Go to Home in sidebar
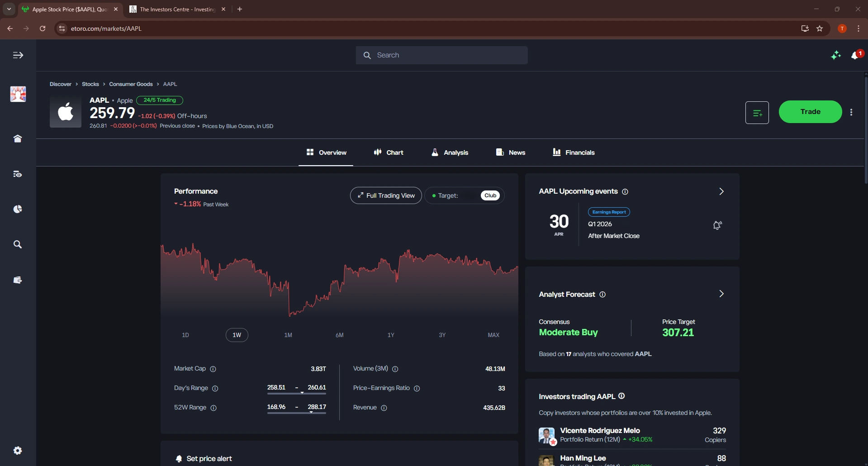Image resolution: width=868 pixels, height=466 pixels. 18,138
